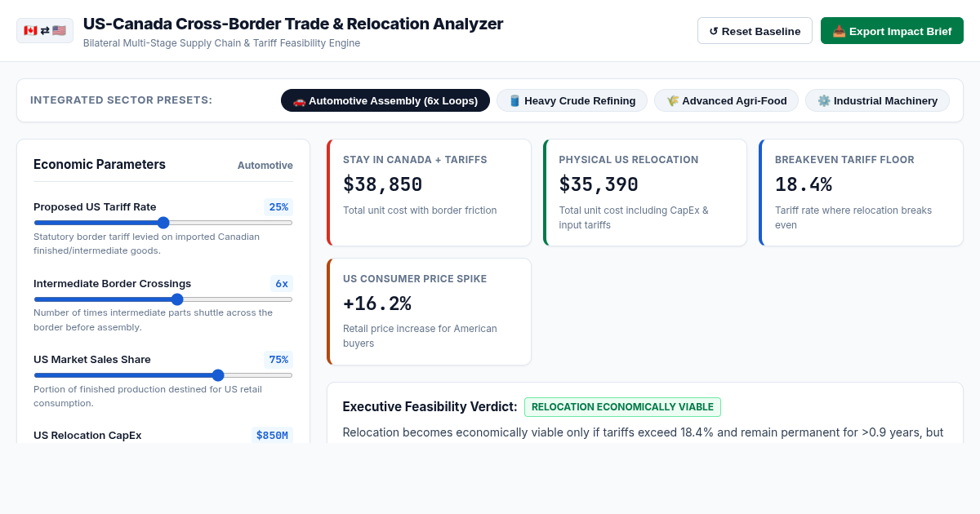The image size is (980, 514).
Task: Click the US-Canada Cross-Border Trade Analyzer title
Action: point(293,24)
